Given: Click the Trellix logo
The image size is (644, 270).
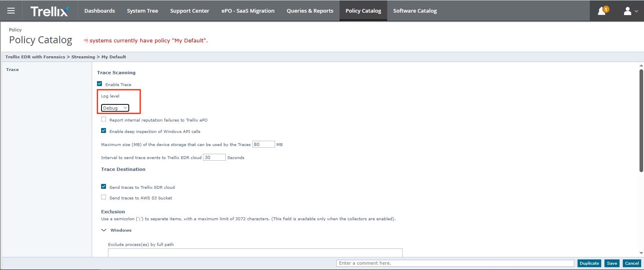Looking at the screenshot, I should pyautogui.click(x=49, y=11).
